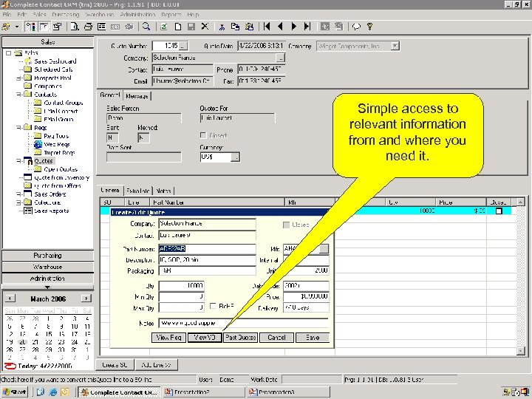532x399 pixels.
Task: Click Save in the quote dialog
Action: click(x=313, y=338)
